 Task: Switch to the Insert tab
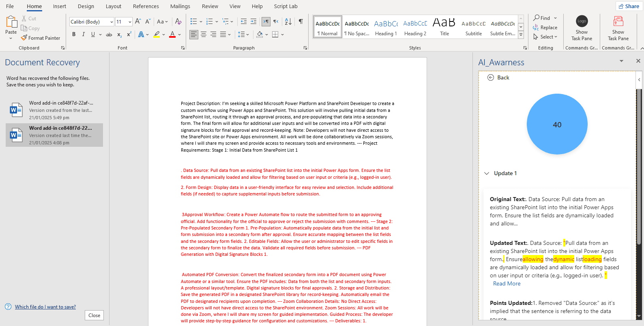tap(60, 6)
